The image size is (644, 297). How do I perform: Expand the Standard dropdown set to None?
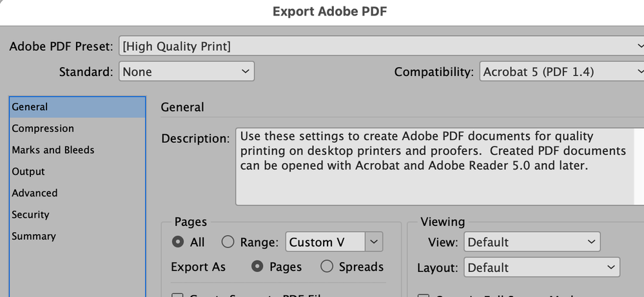click(187, 72)
